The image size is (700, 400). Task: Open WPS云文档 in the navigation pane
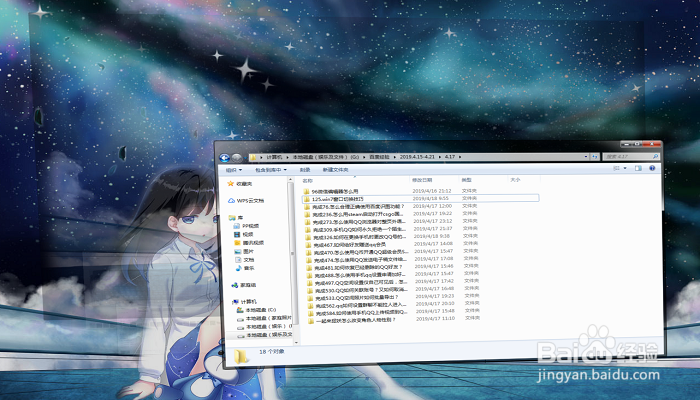coord(246,201)
